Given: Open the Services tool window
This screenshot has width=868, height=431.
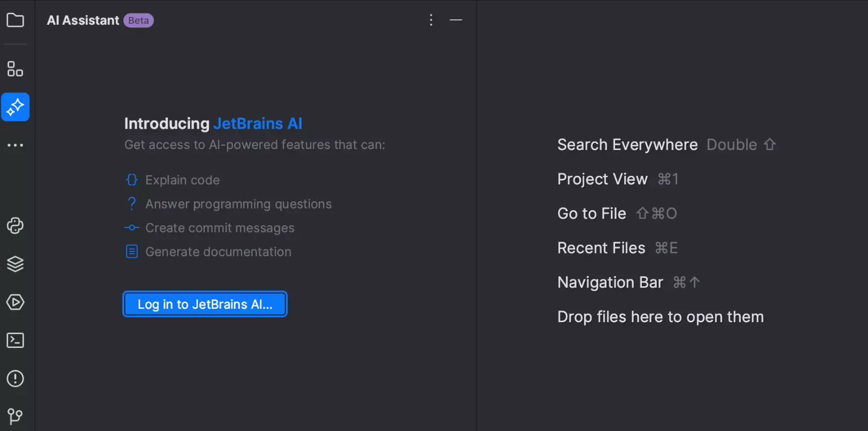Looking at the screenshot, I should tap(15, 302).
